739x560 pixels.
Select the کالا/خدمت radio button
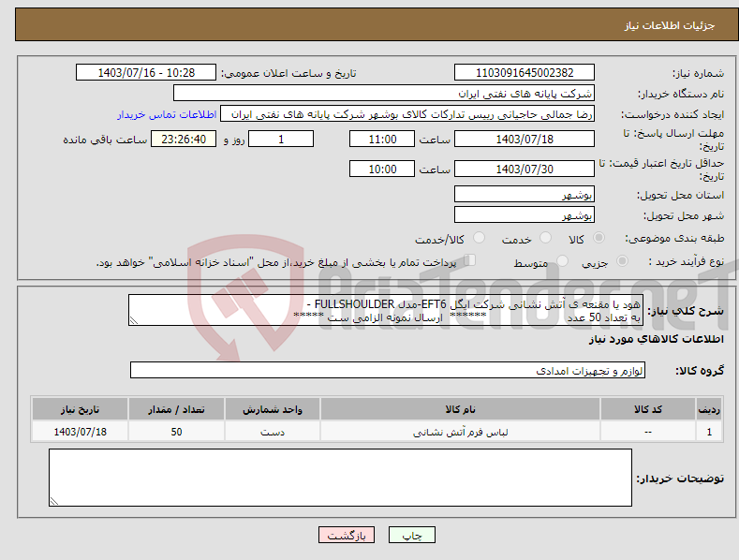click(479, 238)
